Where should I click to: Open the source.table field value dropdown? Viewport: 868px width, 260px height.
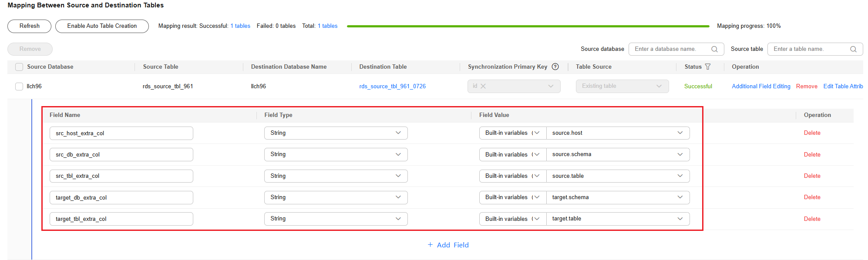click(x=617, y=176)
